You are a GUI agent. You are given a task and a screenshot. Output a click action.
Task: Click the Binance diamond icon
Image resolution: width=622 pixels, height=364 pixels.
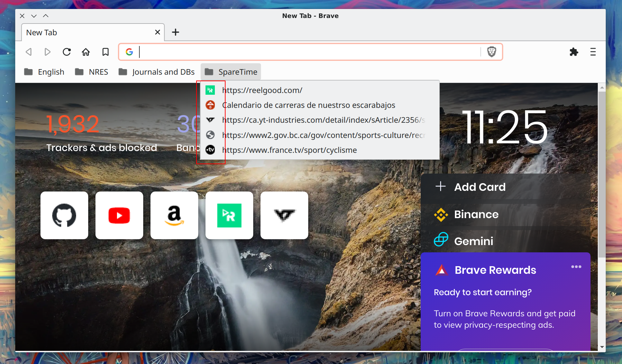click(x=441, y=215)
